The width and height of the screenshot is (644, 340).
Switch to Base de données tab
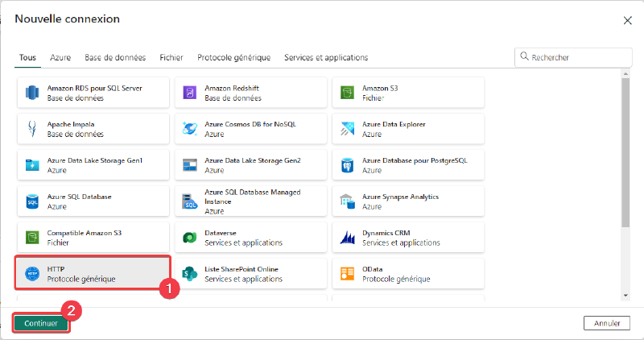(x=115, y=57)
